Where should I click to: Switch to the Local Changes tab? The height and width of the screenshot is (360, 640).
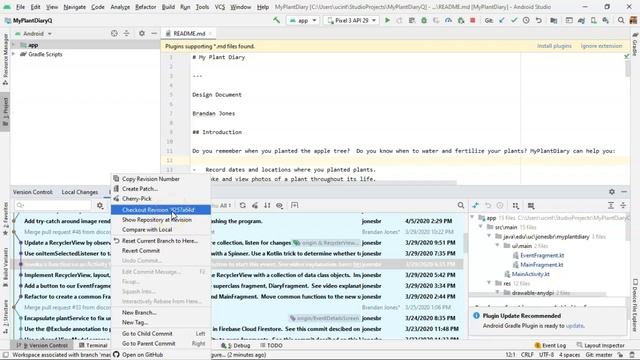(80, 192)
